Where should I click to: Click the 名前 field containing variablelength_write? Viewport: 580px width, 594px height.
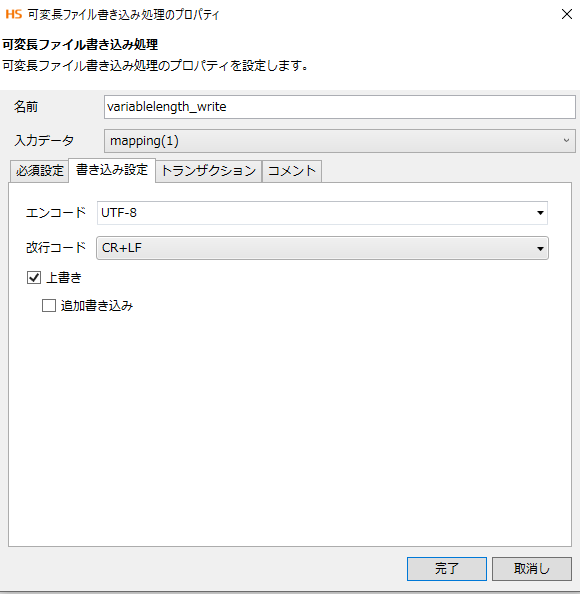point(339,107)
